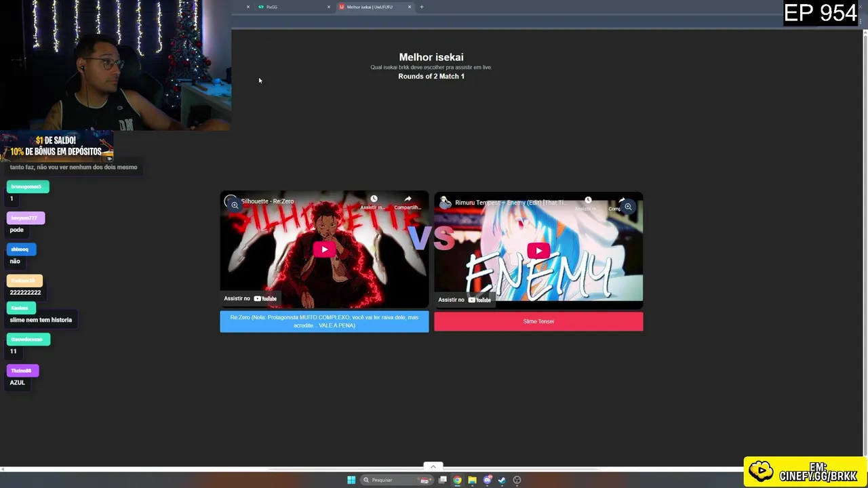Screen dimensions: 868x488
Task: Open a new browser tab
Action: click(x=421, y=7)
